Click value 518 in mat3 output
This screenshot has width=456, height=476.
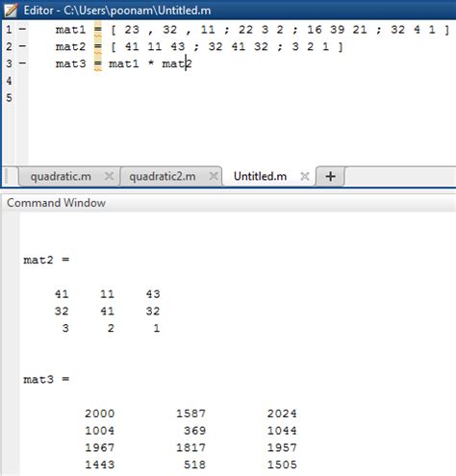pos(194,464)
